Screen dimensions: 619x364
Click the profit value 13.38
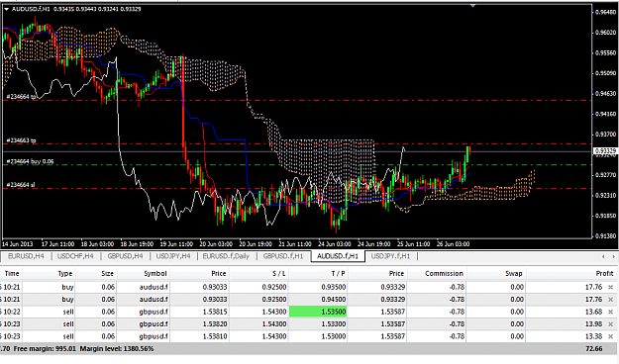[x=593, y=336]
